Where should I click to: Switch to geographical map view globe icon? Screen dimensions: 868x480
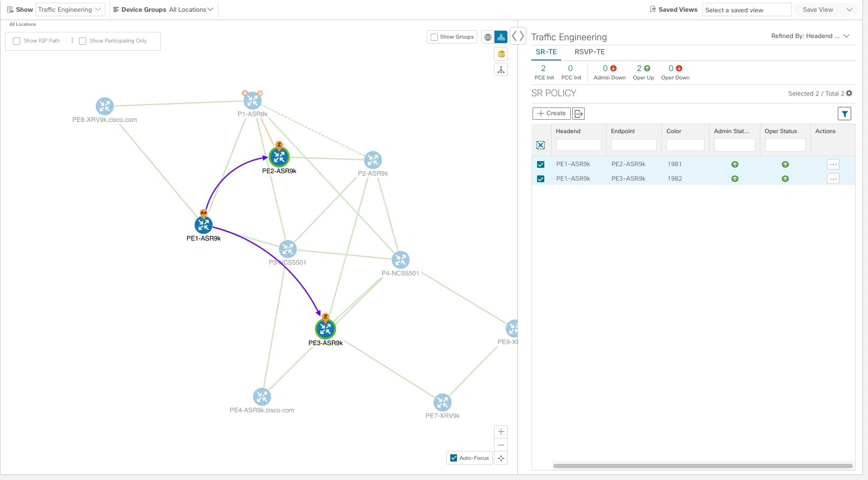(x=488, y=37)
